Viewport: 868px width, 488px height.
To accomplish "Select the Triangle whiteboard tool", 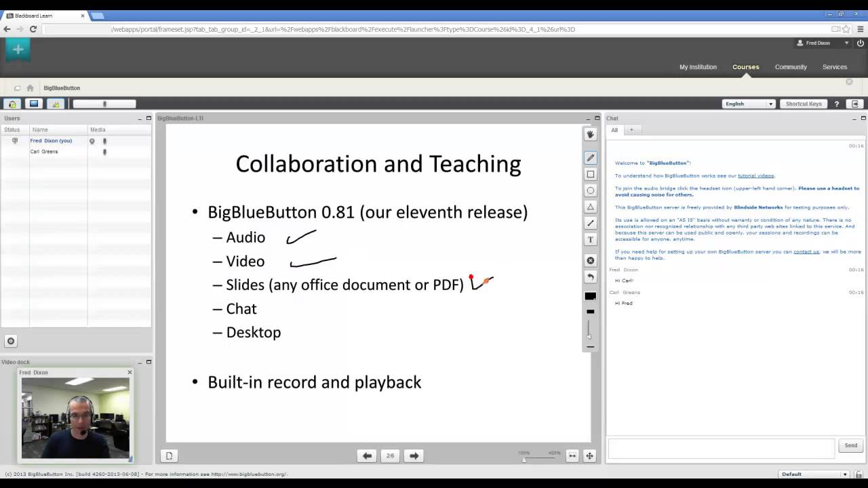I will click(590, 207).
